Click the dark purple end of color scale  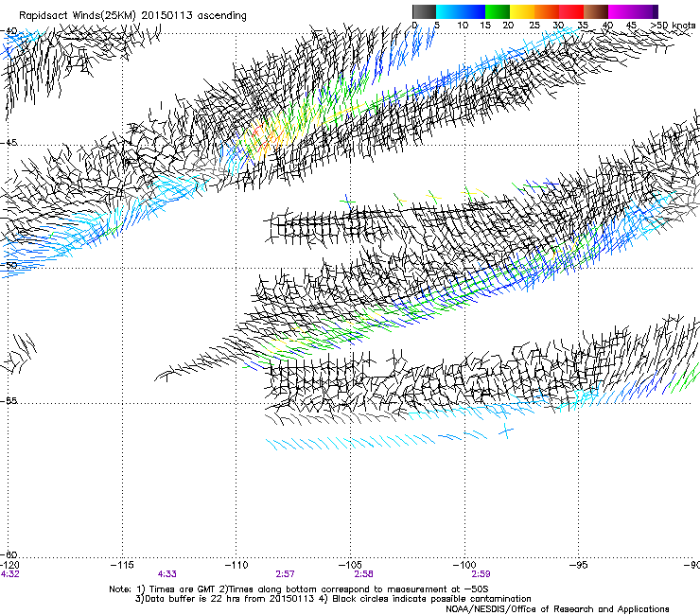[656, 11]
